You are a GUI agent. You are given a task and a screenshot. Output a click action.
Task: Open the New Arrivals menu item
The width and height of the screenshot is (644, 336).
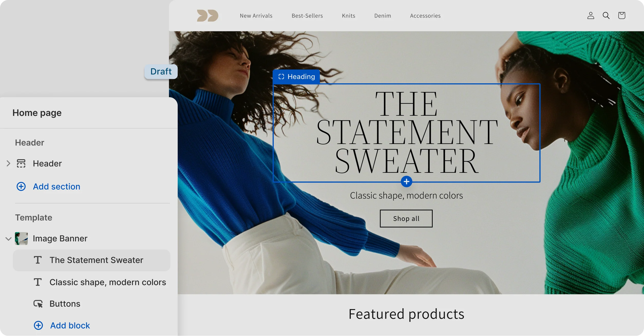256,16
